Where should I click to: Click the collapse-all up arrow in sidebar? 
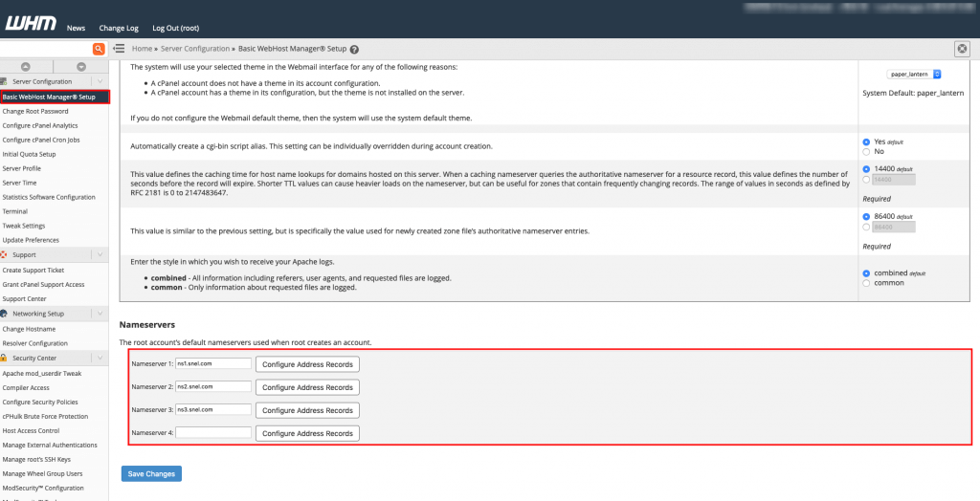click(x=26, y=66)
